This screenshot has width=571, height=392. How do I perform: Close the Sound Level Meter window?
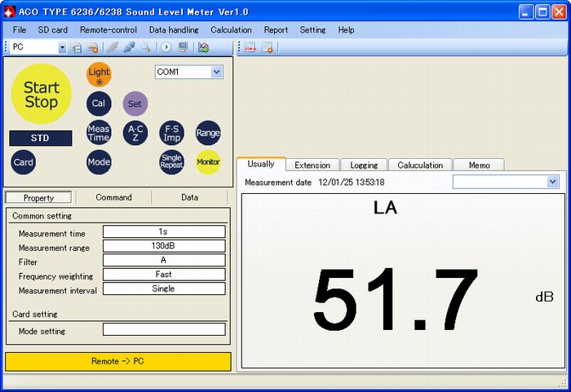point(559,12)
